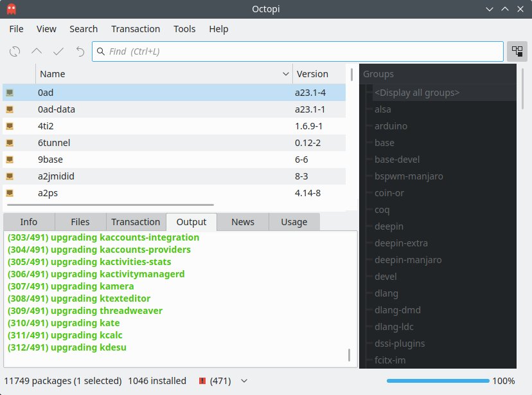This screenshot has height=395, width=532.
Task: Switch to the News tab
Action: point(242,222)
